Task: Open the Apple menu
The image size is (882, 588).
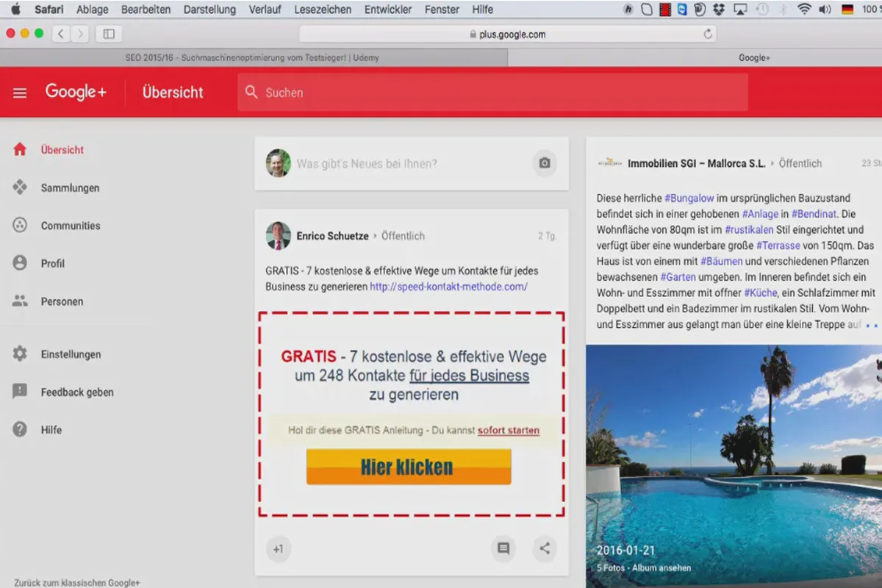Action: 15,10
